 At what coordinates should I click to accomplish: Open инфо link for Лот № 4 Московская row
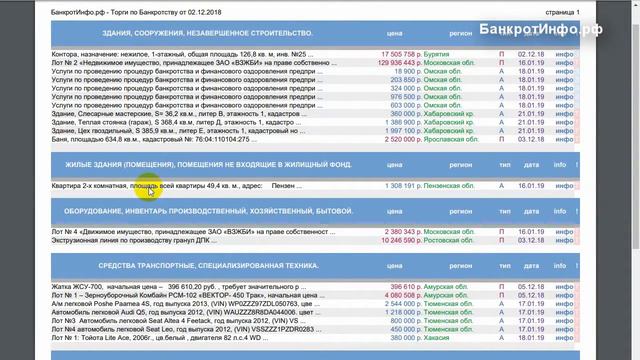[x=564, y=232]
